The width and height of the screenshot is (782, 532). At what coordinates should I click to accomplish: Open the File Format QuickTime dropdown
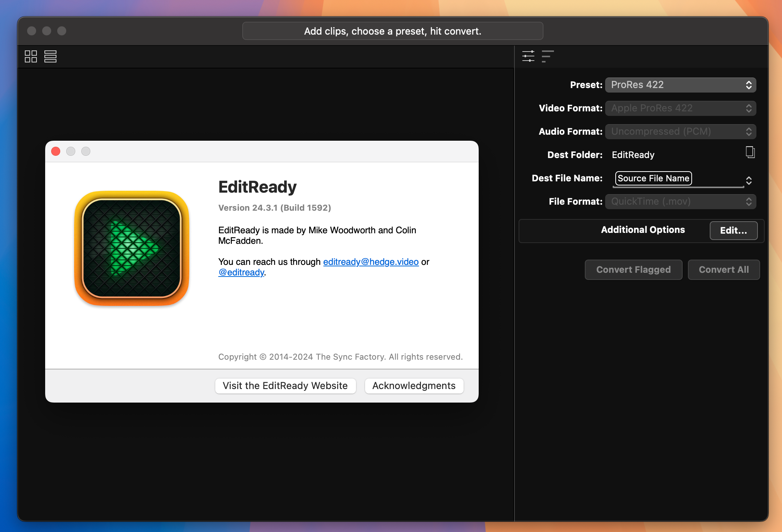[680, 202]
